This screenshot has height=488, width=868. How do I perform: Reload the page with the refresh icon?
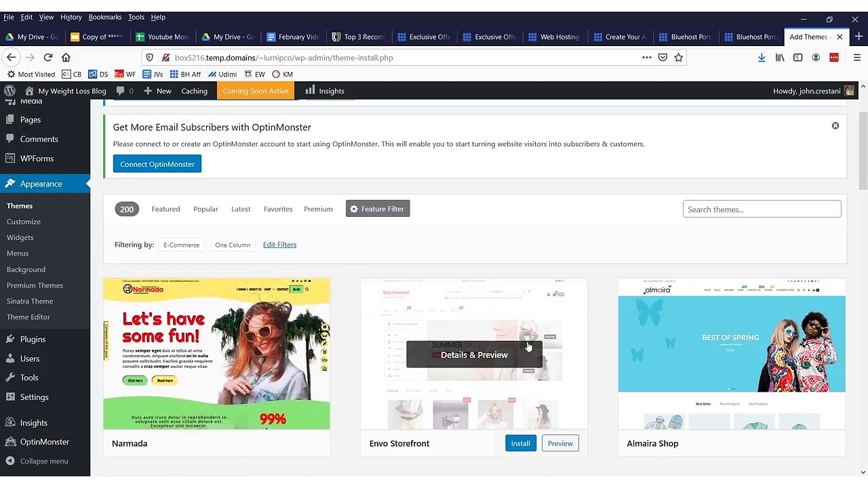[x=48, y=58]
